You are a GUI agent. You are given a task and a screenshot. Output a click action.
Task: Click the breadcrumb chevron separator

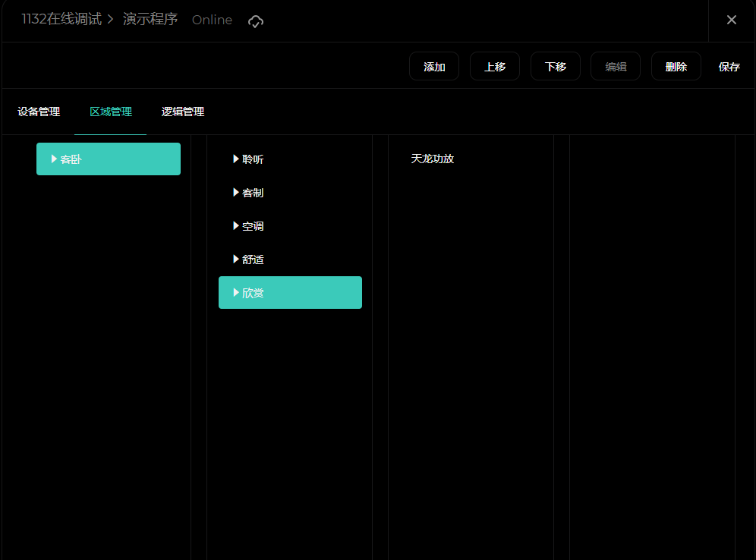110,19
